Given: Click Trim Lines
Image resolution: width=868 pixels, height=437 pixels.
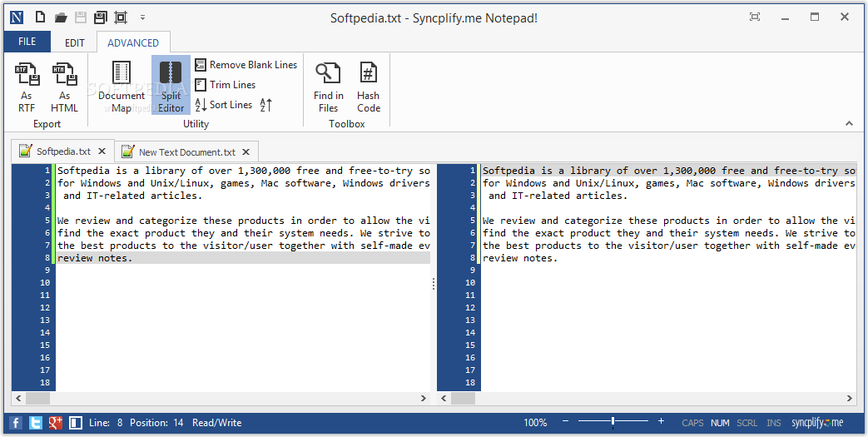Looking at the screenshot, I should tap(226, 85).
